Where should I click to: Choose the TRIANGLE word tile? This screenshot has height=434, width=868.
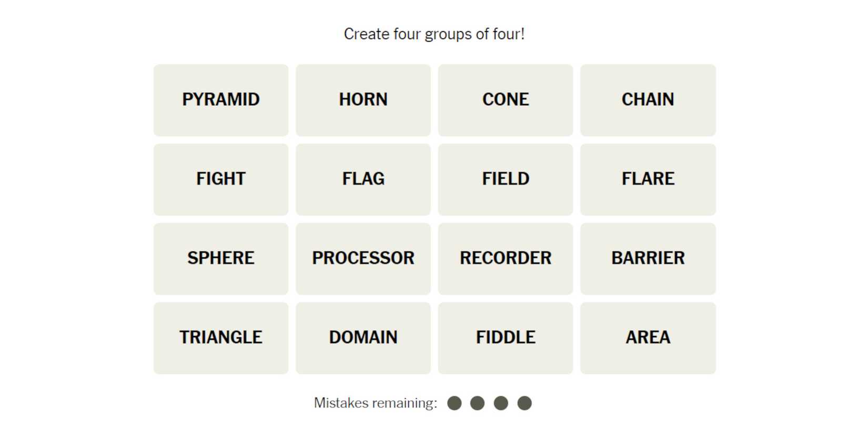pos(221,338)
